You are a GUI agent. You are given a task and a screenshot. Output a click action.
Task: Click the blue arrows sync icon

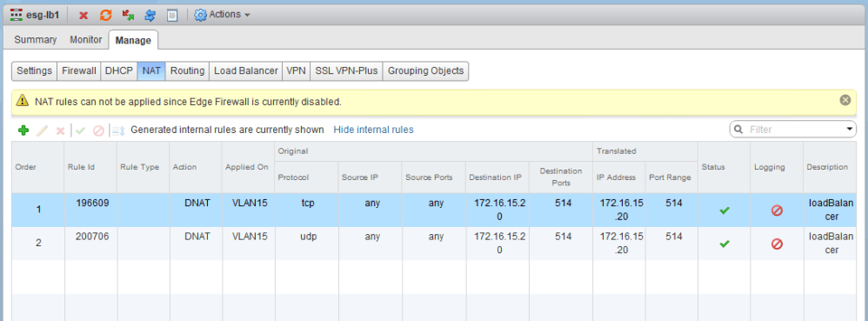click(150, 15)
